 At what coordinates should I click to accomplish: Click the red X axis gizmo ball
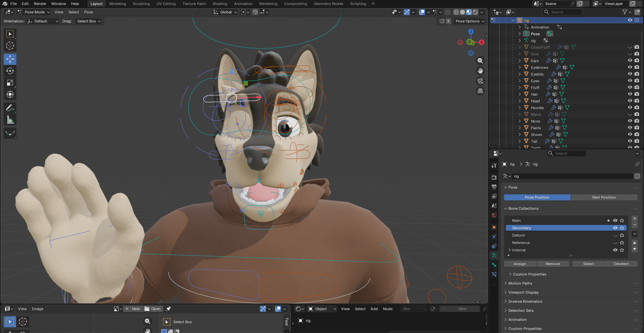[x=482, y=42]
